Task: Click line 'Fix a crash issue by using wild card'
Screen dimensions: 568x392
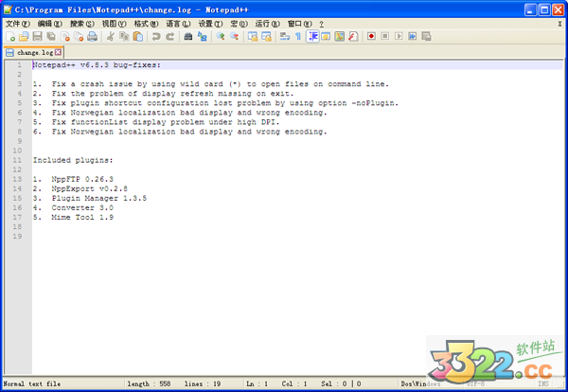Action: coord(211,84)
